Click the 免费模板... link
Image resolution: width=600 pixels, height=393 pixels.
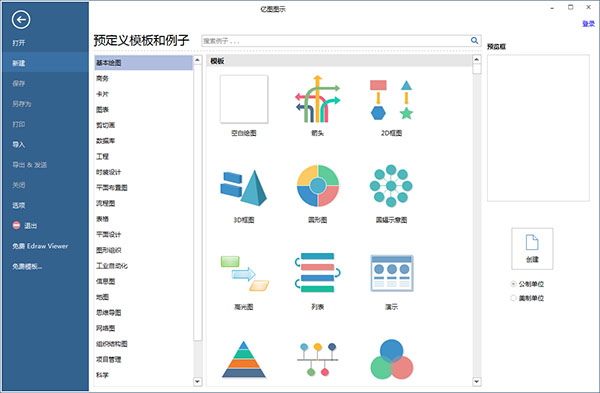pos(27,266)
